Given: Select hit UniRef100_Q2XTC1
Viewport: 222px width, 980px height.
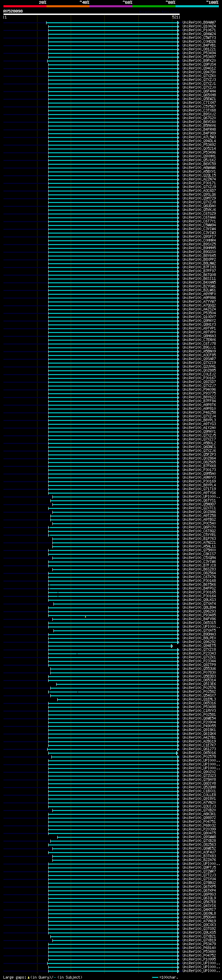Looking at the screenshot, I should click(x=199, y=508).
